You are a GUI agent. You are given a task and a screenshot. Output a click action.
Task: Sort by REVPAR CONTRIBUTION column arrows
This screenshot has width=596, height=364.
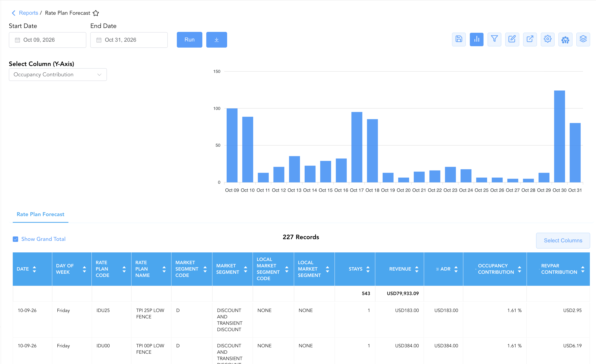[x=583, y=269]
